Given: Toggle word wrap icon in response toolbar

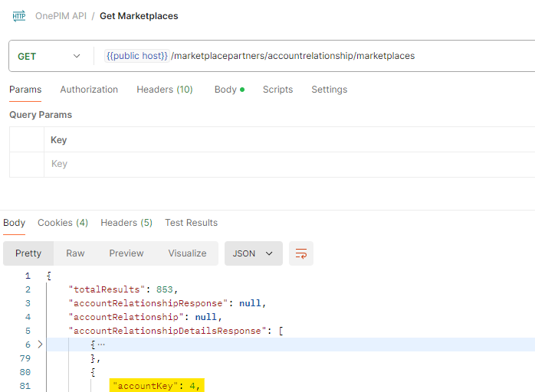Looking at the screenshot, I should point(301,253).
